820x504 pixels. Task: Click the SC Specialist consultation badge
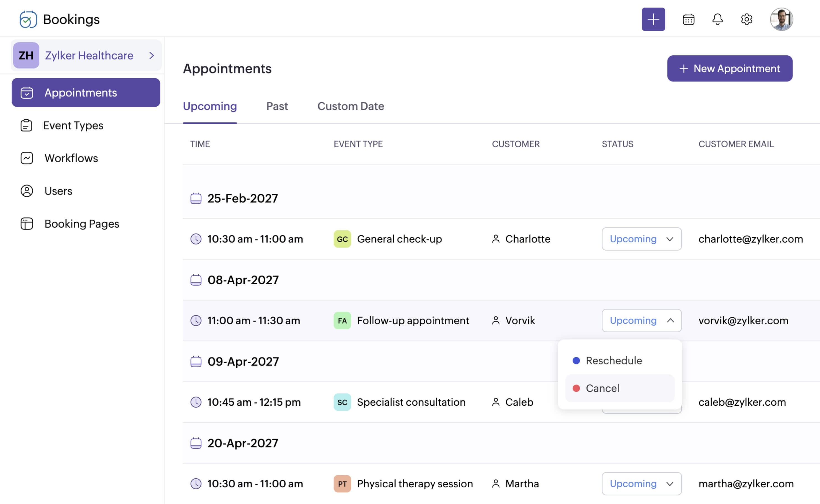click(342, 402)
